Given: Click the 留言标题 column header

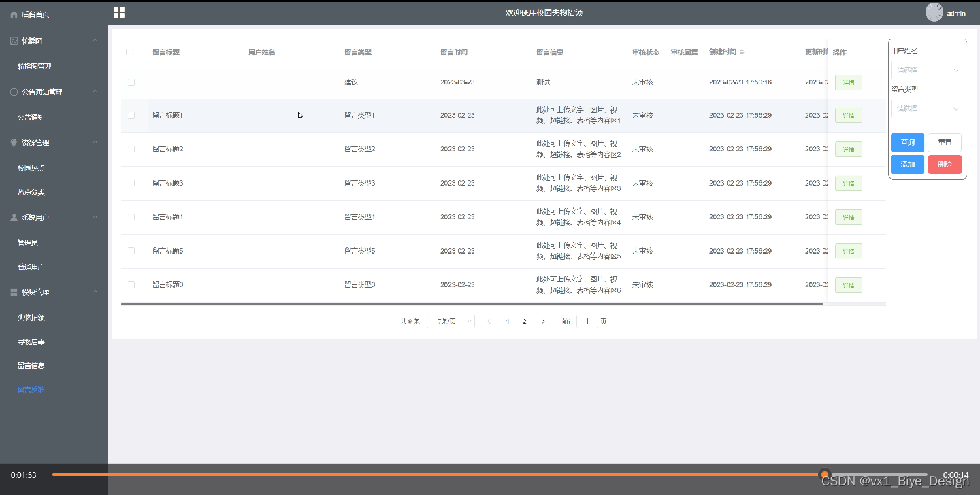Looking at the screenshot, I should [166, 52].
